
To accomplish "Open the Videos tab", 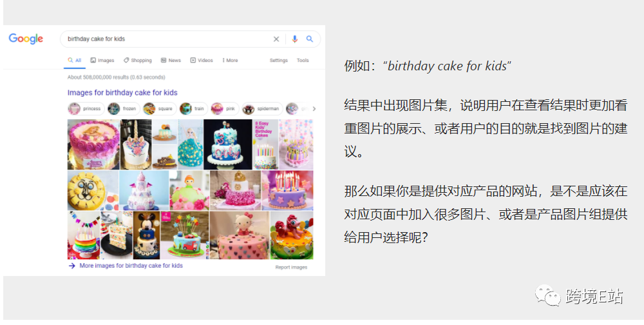I will (201, 60).
